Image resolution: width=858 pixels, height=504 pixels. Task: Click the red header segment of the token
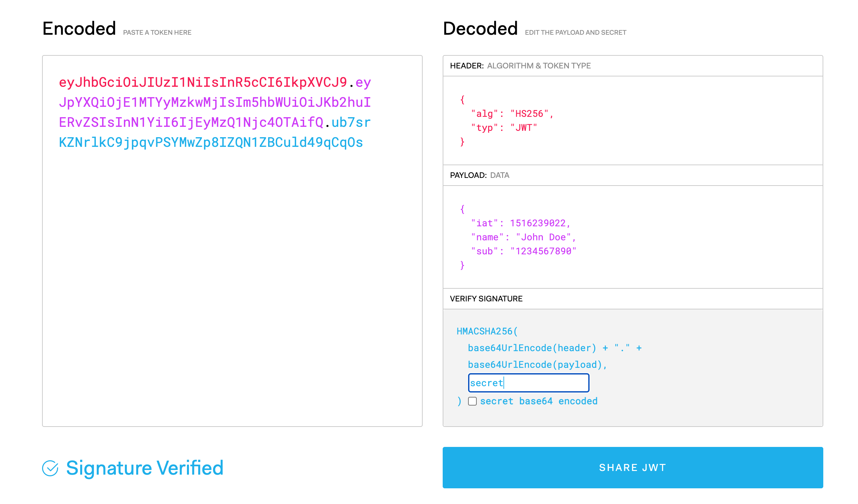(203, 82)
